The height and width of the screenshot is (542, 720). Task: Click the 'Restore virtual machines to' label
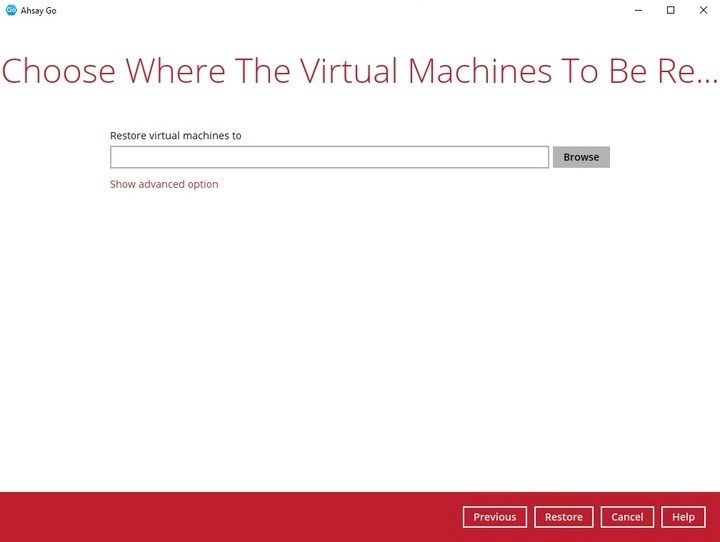coord(175,136)
